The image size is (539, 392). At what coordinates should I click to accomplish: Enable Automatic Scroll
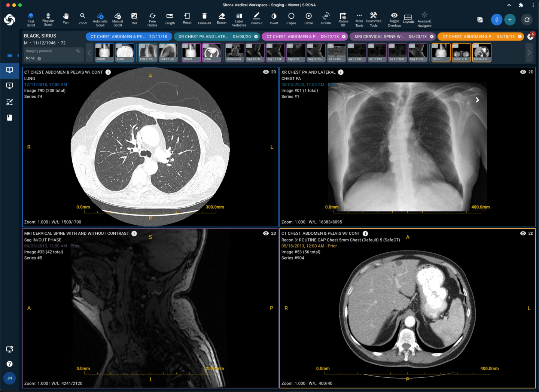[x=100, y=19]
